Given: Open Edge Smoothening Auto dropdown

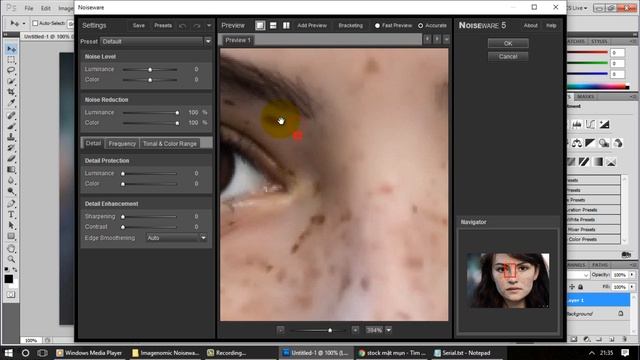Looking at the screenshot, I should pos(203,238).
